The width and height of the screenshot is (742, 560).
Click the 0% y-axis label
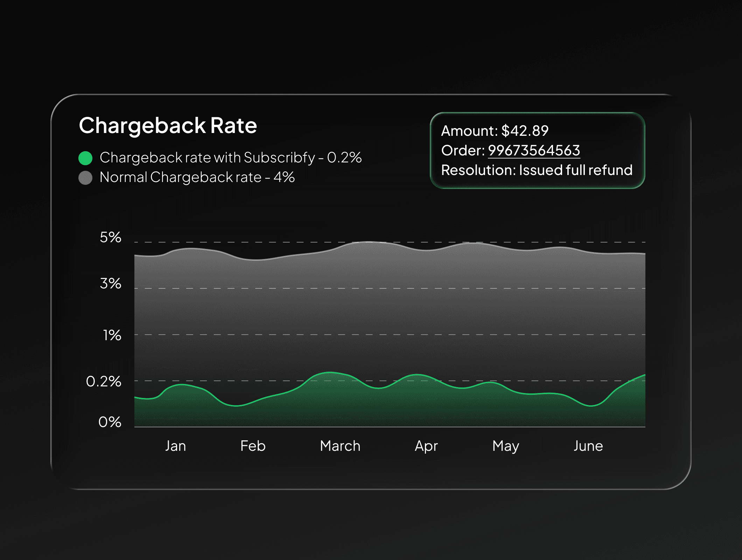[110, 422]
